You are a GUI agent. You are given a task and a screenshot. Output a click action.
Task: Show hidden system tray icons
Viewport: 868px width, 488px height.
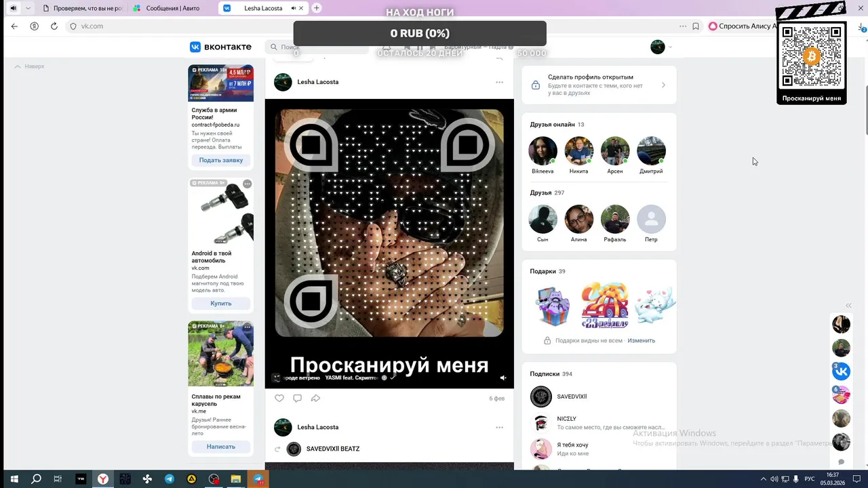(763, 479)
